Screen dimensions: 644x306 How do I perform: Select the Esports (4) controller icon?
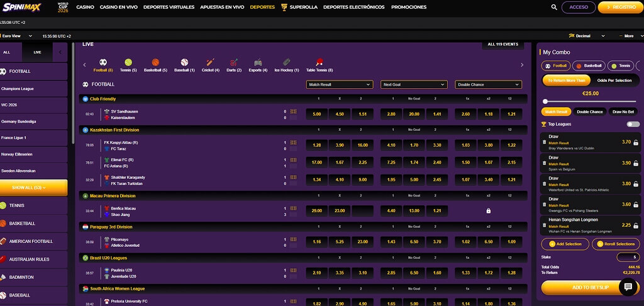[x=258, y=62]
